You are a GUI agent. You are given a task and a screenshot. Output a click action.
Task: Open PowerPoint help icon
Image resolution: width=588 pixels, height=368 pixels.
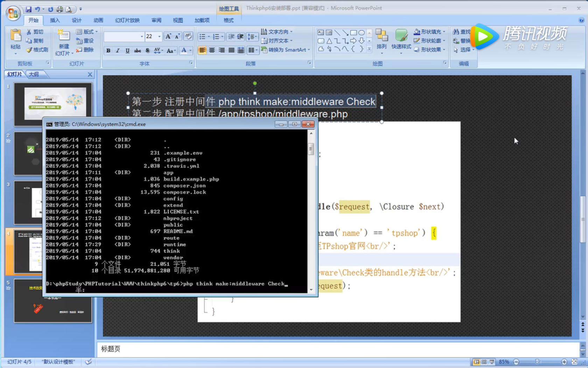tap(581, 20)
